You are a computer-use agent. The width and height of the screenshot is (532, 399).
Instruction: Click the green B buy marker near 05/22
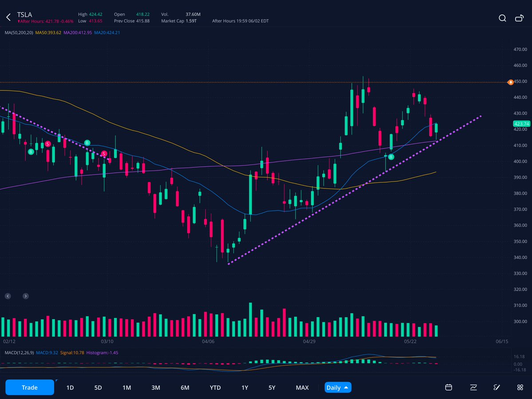pos(391,157)
